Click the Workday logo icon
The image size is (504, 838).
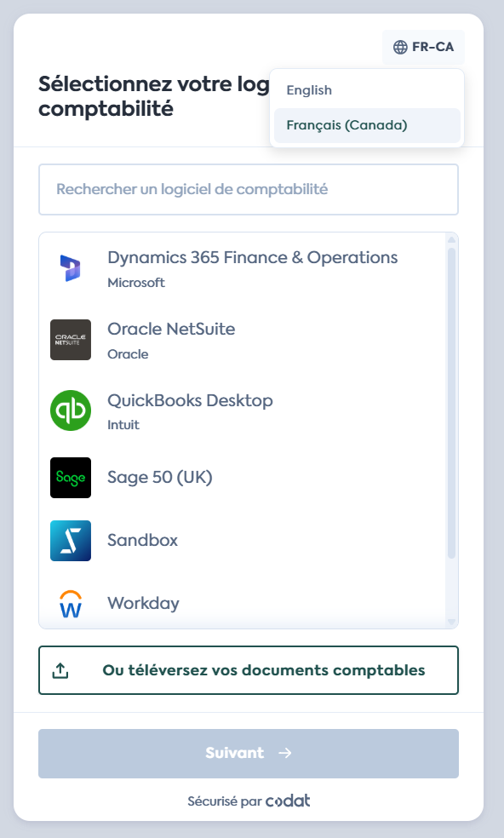tap(71, 604)
